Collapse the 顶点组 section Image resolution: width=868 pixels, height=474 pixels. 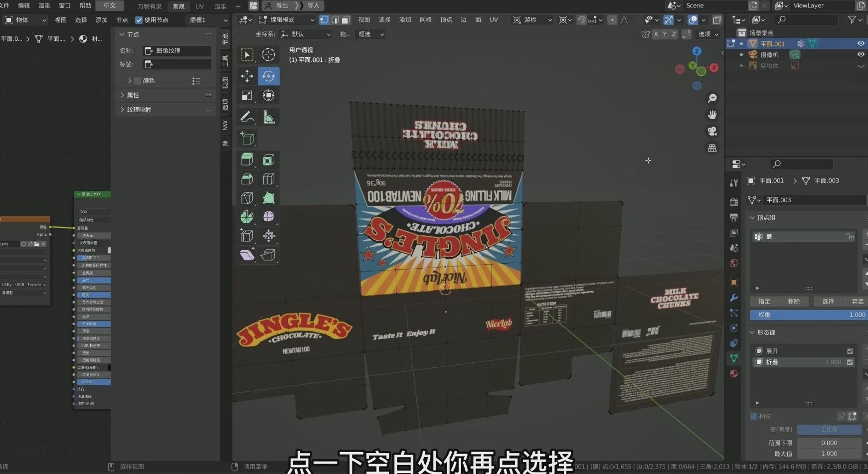[752, 218]
